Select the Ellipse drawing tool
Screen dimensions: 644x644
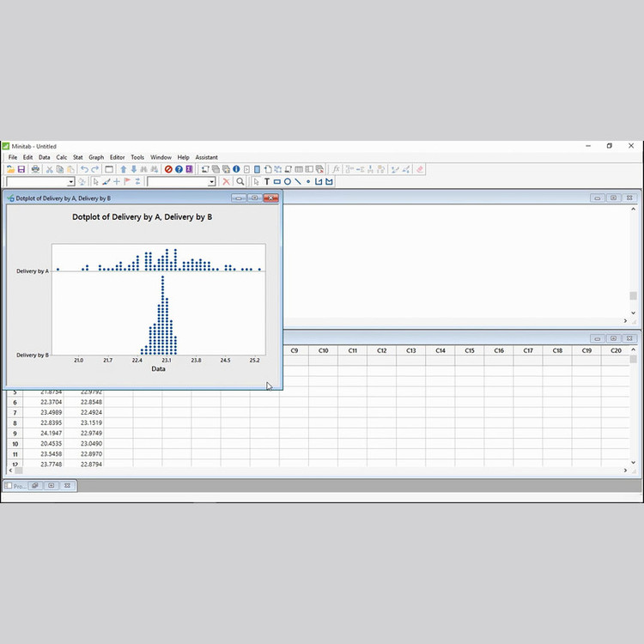[287, 182]
